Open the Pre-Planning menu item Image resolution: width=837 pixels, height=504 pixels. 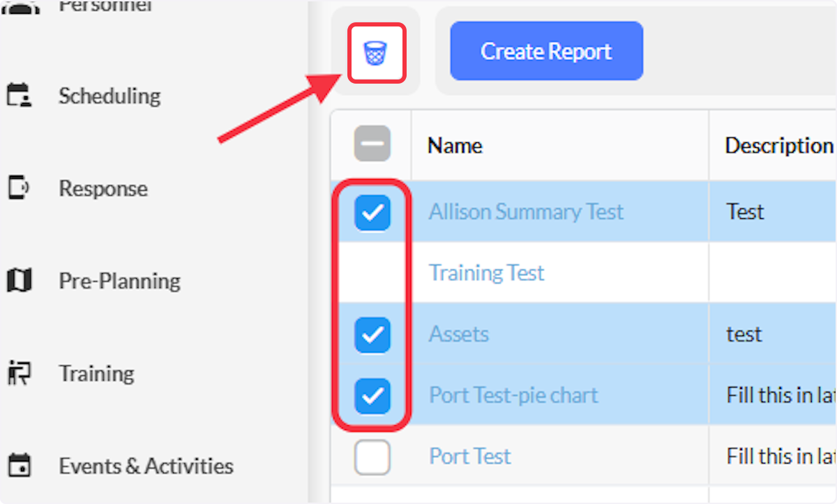coord(119,281)
